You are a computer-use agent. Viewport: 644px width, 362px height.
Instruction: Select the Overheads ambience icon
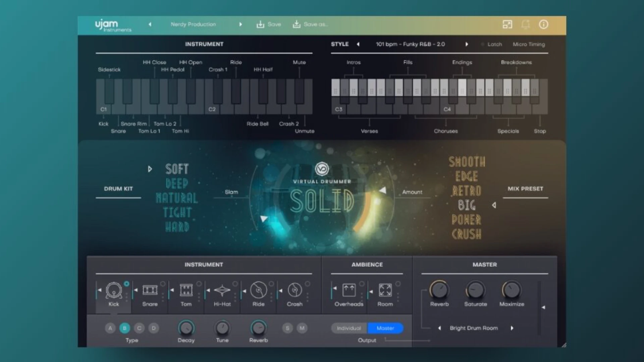349,290
